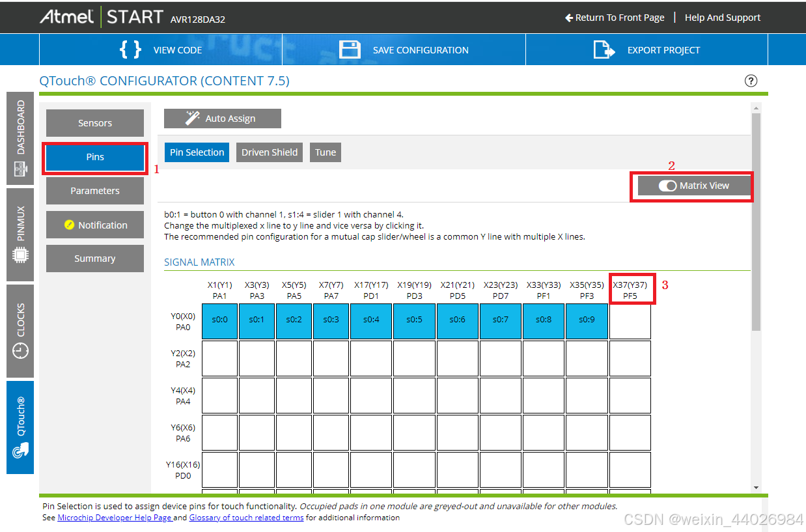
Task: Click the scrollbar up arrow
Action: 756,108
